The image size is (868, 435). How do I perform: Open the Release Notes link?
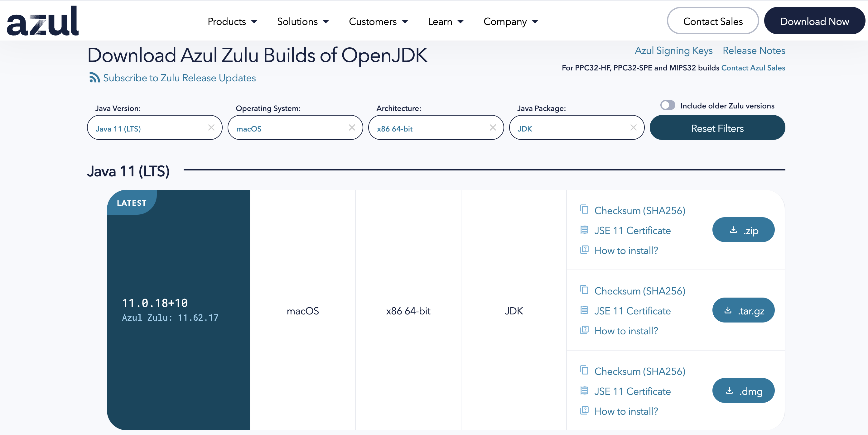pos(754,50)
